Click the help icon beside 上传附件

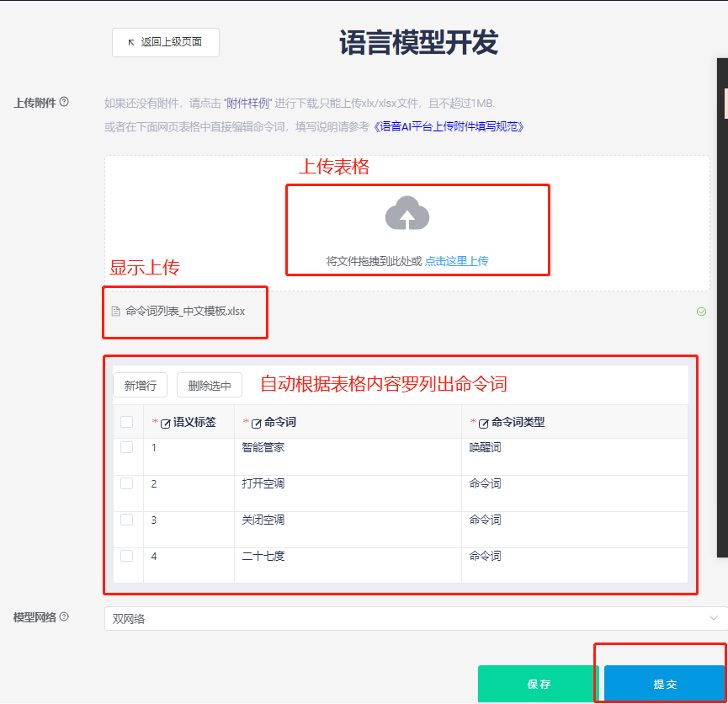point(64,102)
